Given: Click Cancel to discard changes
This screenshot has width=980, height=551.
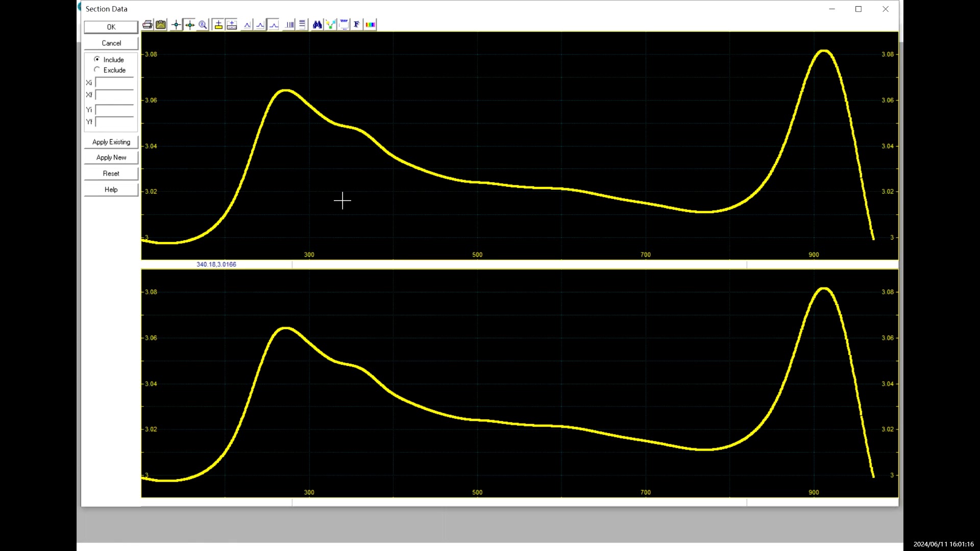Looking at the screenshot, I should (110, 42).
